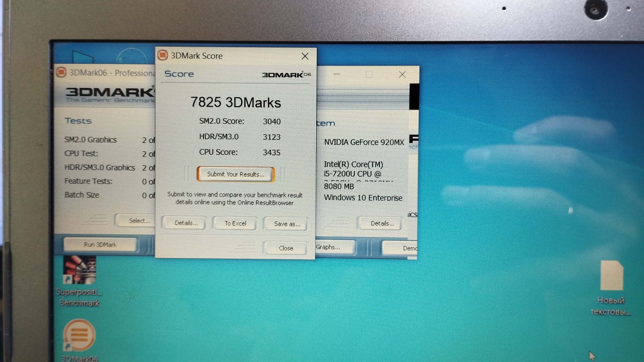Click SM2.0 Graphics row in Tests

pos(110,140)
